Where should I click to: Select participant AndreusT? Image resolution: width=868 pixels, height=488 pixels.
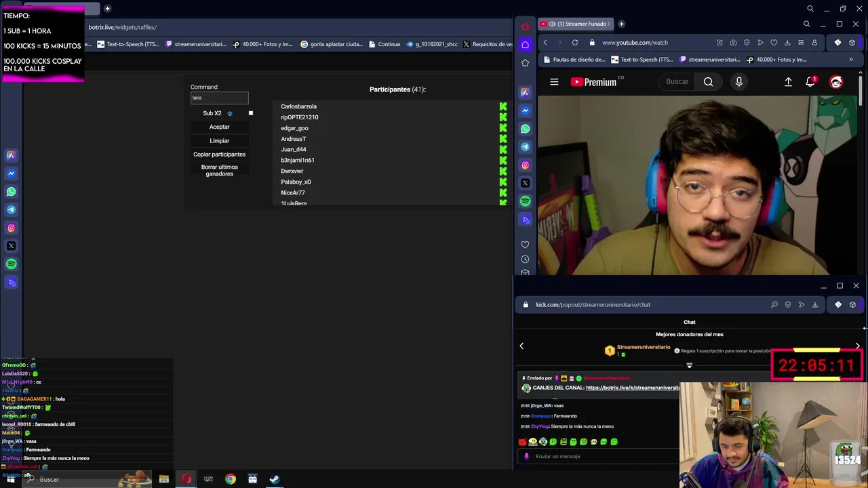click(293, 139)
